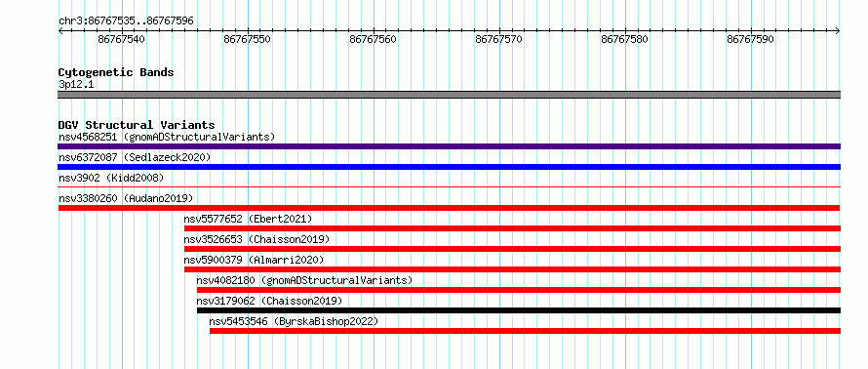The image size is (868, 369).
Task: Click the nsv6372087 Sedlazeck2020 label
Action: 135,157
